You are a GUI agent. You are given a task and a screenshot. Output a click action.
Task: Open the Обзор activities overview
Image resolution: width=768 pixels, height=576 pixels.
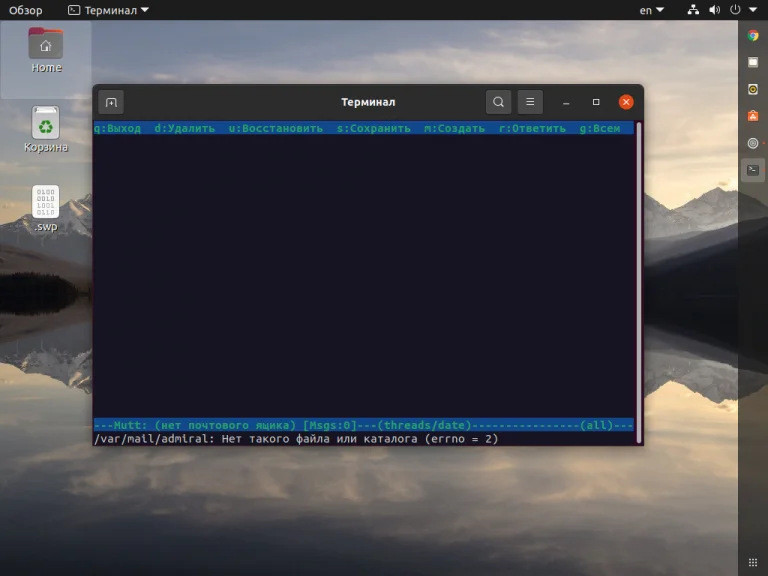click(x=25, y=10)
